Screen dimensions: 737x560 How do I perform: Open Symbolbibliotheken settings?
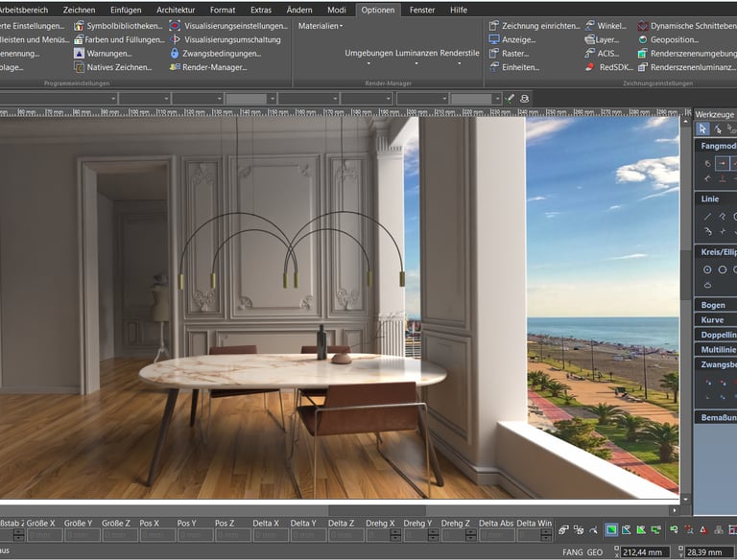tap(118, 26)
